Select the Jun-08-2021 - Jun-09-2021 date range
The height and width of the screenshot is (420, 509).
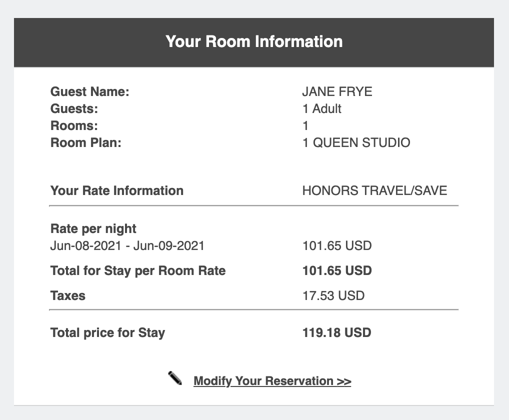[127, 245]
